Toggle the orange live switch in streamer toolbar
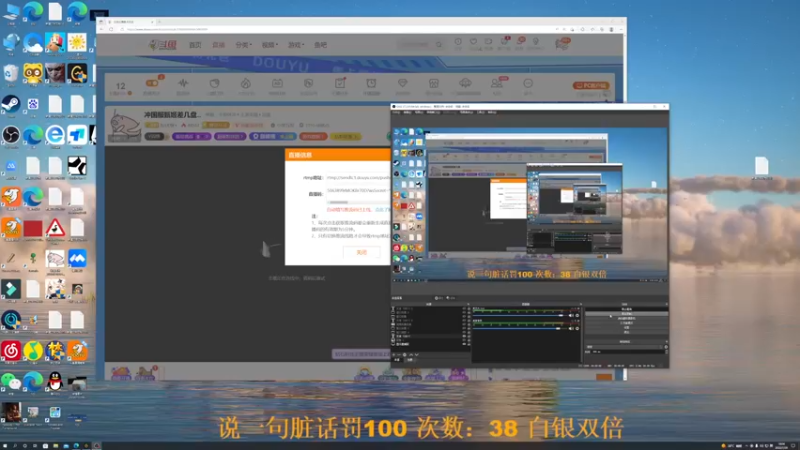This screenshot has width=800, height=450. [x=152, y=83]
